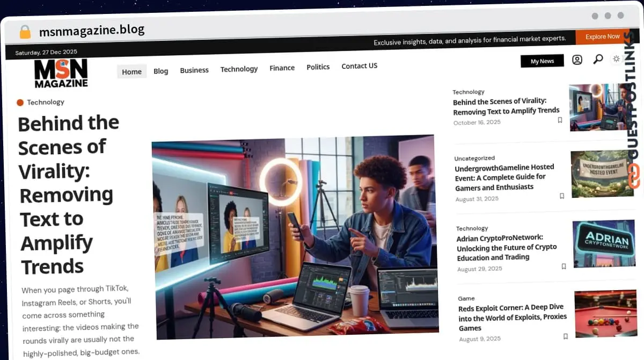
Task: Open the search magnifier icon
Action: pyautogui.click(x=598, y=59)
